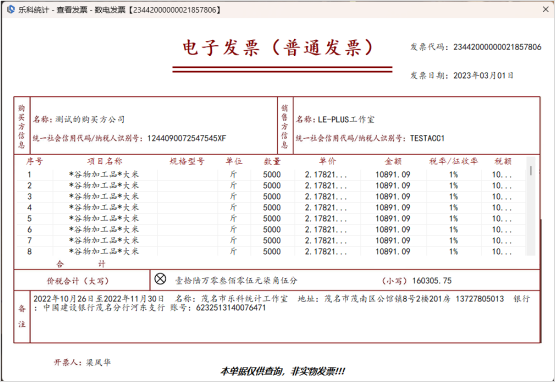Click the 项目名称 column header

(x=105, y=161)
